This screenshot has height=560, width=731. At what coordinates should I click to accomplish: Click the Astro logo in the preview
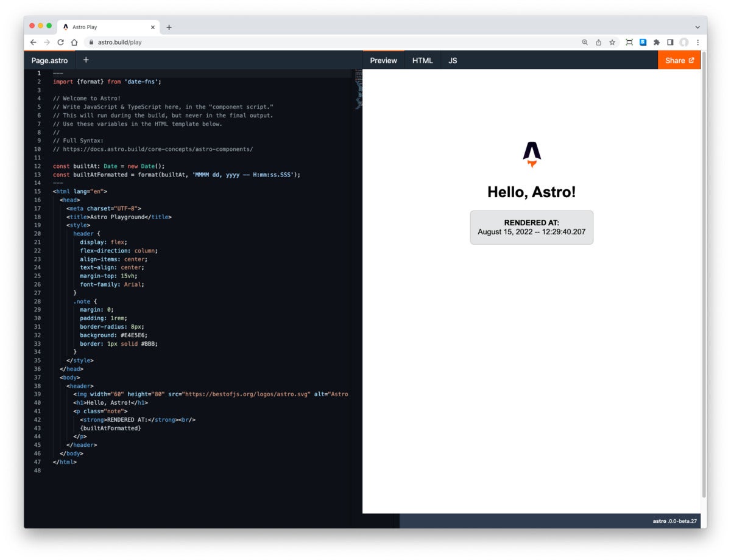(532, 154)
